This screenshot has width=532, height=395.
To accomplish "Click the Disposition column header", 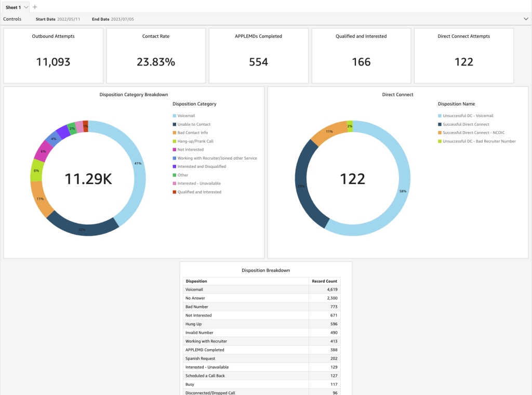I will pyautogui.click(x=198, y=281).
